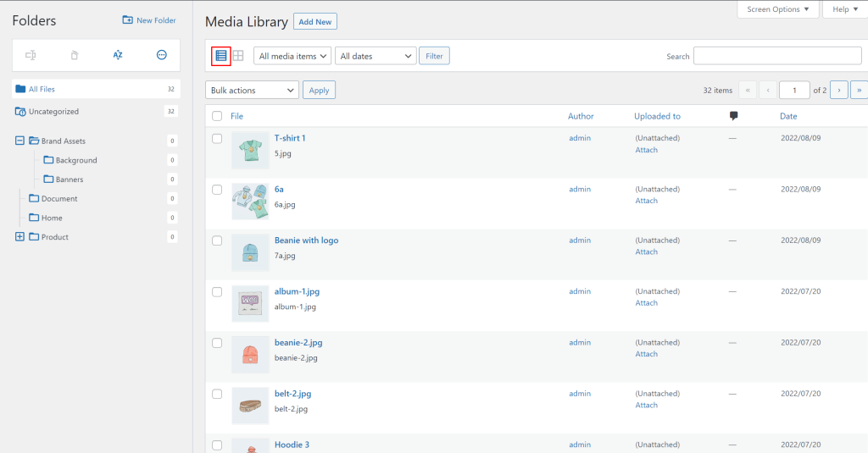868x453 pixels.
Task: Click Attach link for 6a row
Action: pyautogui.click(x=646, y=201)
